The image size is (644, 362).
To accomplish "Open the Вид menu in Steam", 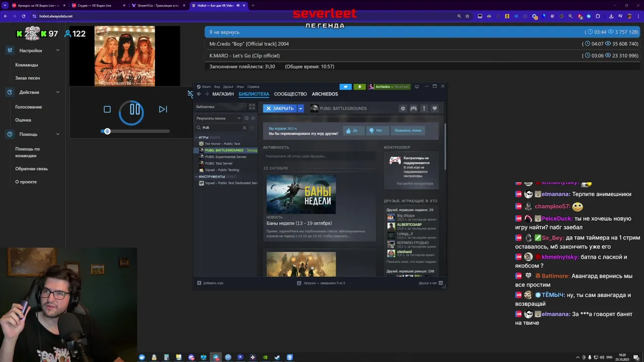I will point(217,86).
